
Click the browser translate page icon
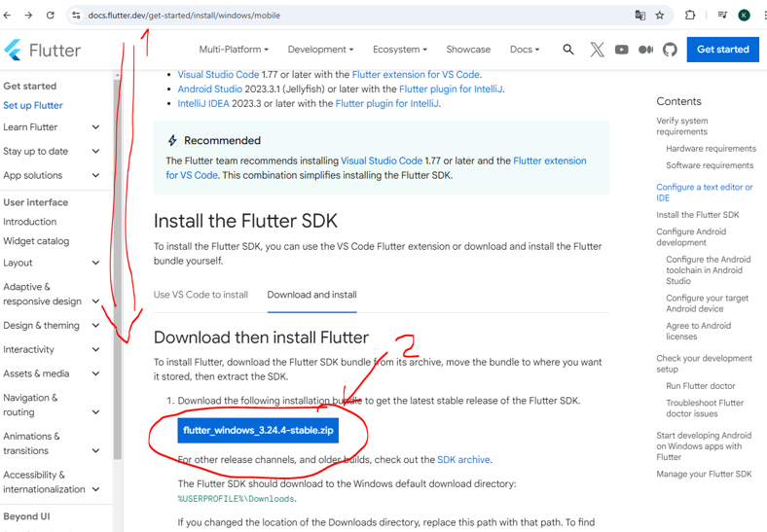[639, 16]
